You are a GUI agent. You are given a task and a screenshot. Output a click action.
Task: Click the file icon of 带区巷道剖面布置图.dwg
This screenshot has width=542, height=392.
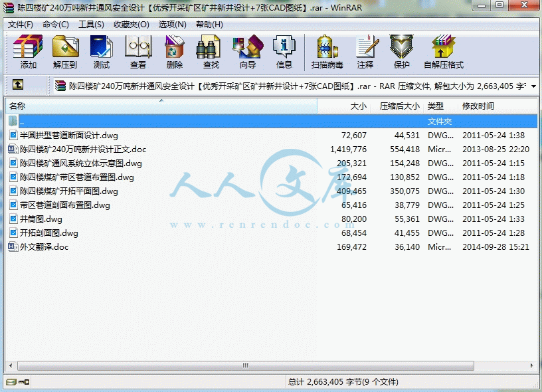(13, 205)
